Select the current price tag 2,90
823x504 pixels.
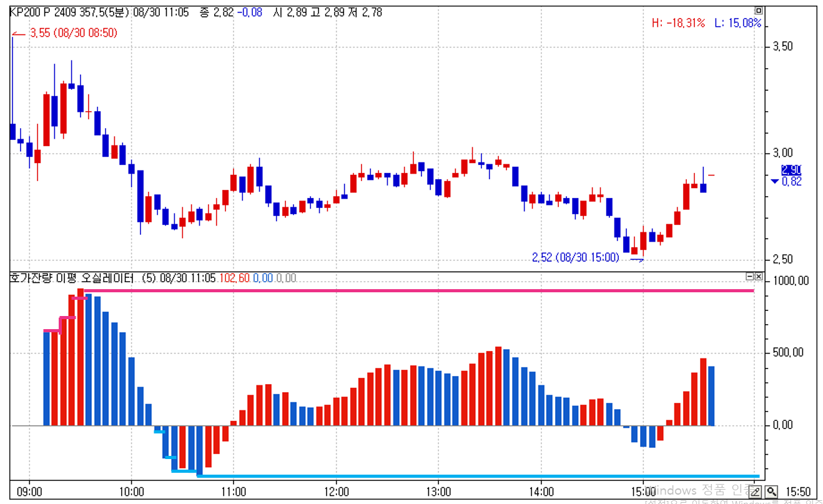[x=791, y=170]
